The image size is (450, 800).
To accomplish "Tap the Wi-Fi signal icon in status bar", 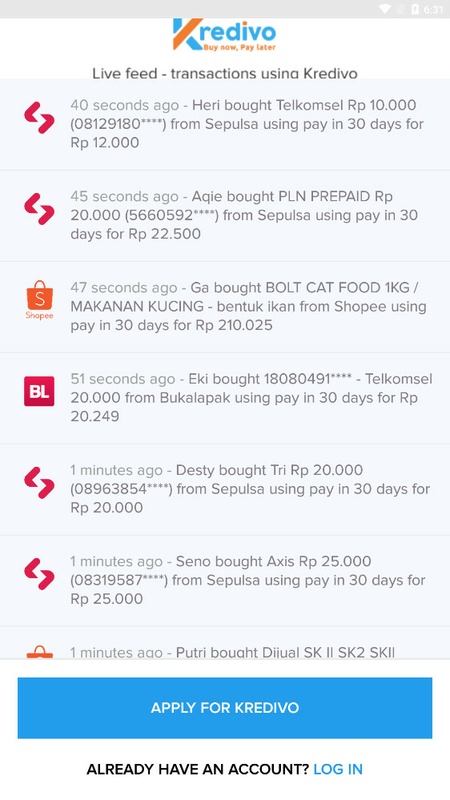I will (385, 9).
